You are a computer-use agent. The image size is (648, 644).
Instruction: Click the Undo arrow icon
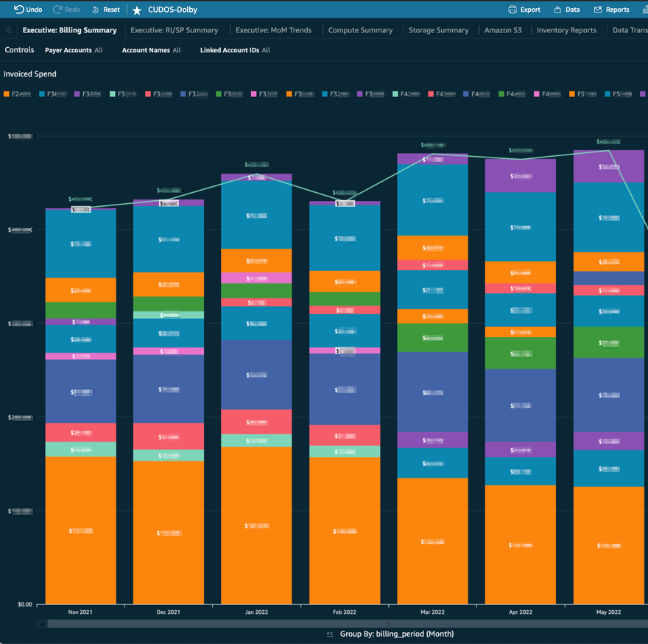19,10
